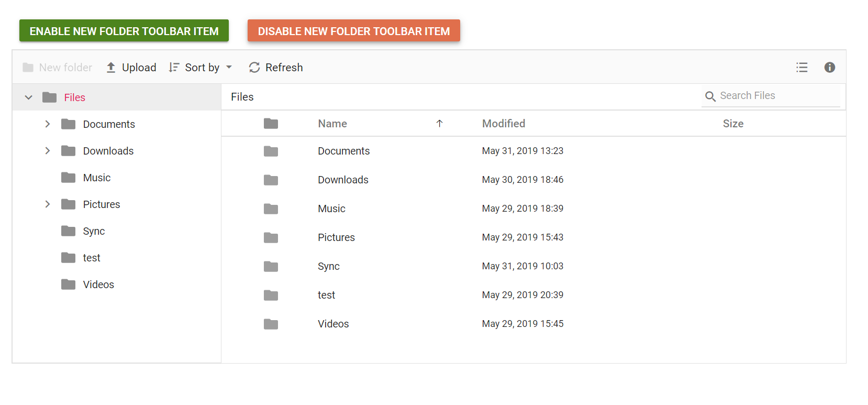Click the Music folder icon in the grid

tap(271, 209)
